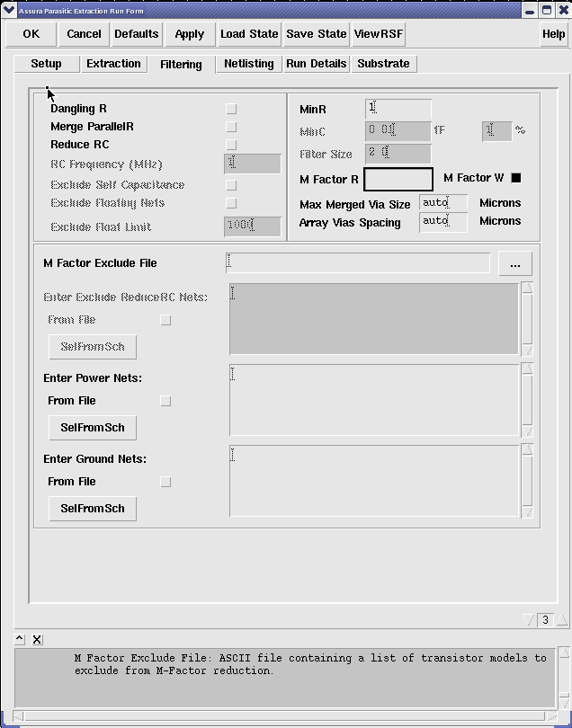Open the Netlisting tab
Screen dimensions: 572x728
(x=249, y=64)
